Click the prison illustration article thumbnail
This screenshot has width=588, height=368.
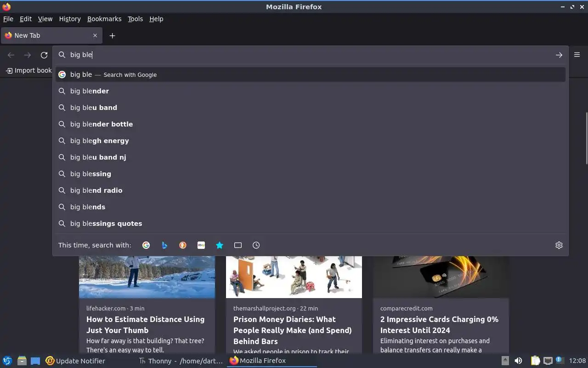click(x=294, y=277)
